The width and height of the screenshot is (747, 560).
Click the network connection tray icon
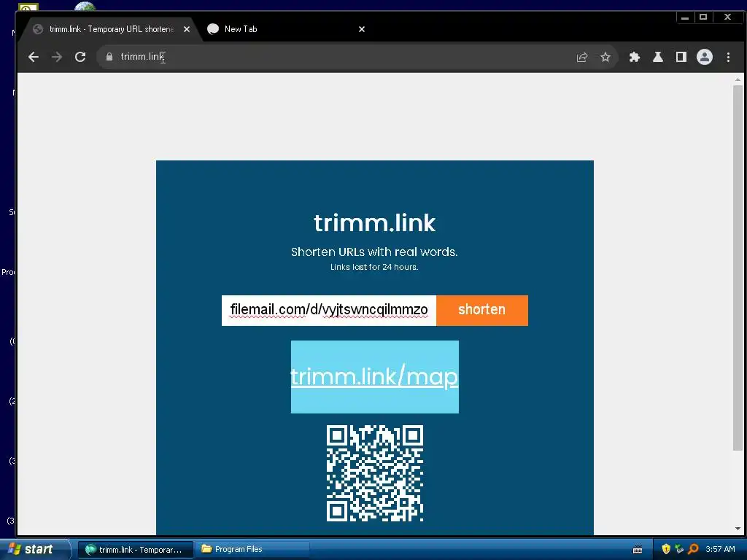click(x=679, y=549)
